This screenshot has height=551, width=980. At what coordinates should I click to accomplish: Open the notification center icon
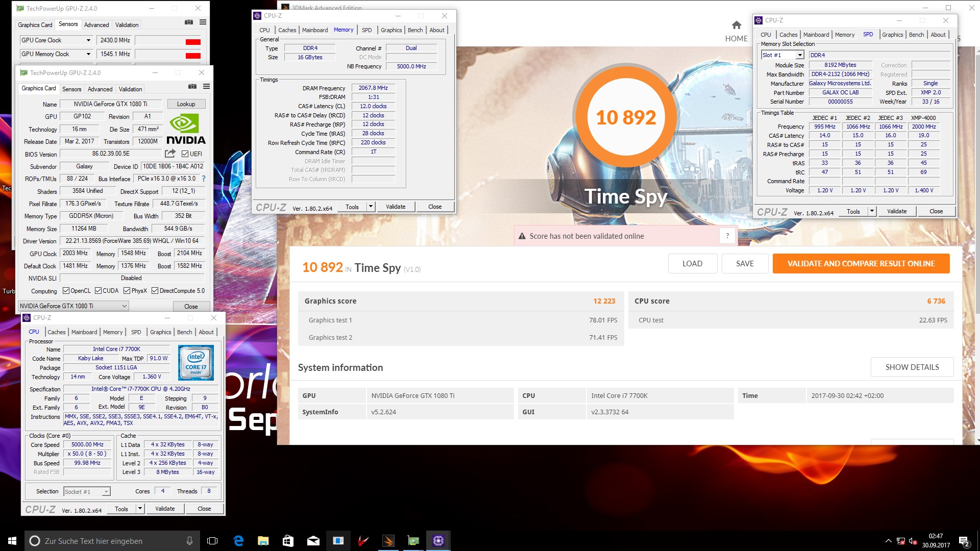pos(964,541)
